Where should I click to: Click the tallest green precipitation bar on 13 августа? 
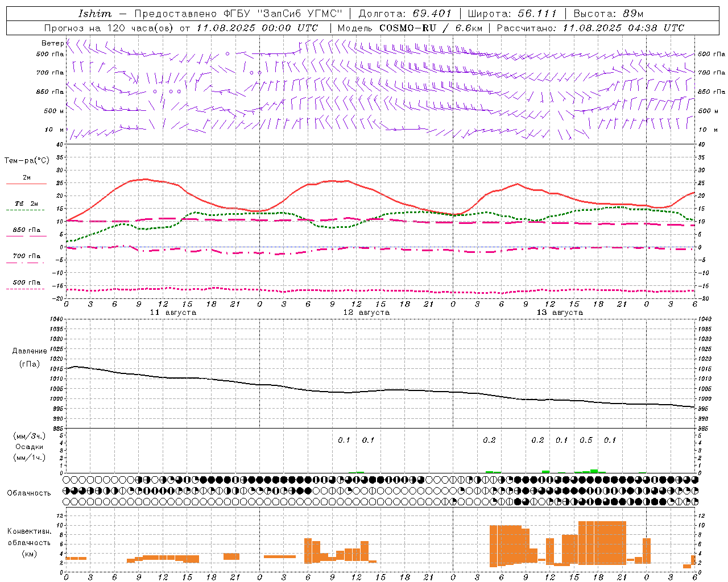coord(594,471)
